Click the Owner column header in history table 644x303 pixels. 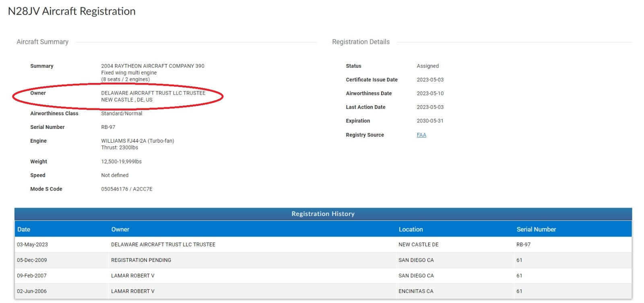coord(120,229)
